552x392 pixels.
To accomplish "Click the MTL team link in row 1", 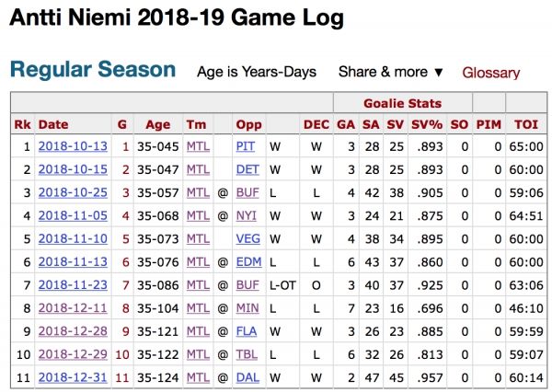I will click(x=198, y=146).
